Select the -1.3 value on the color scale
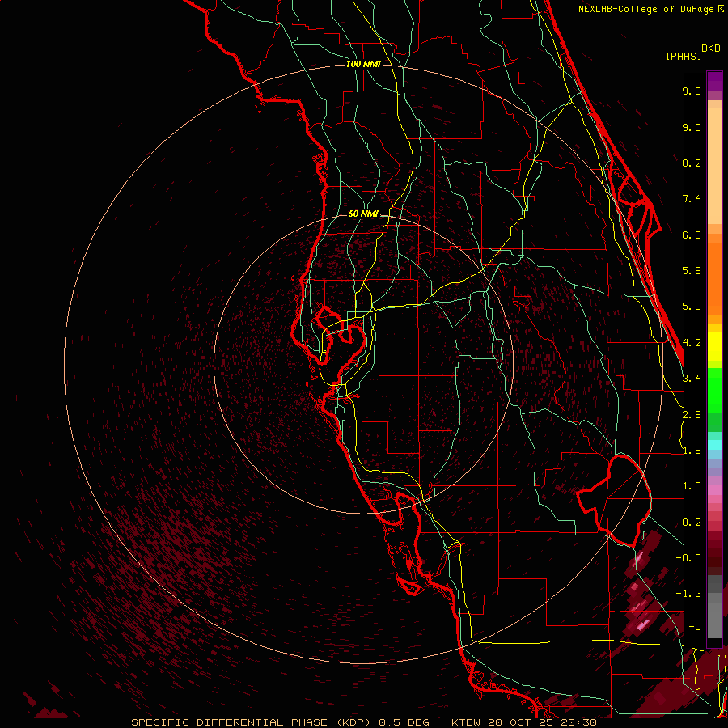The image size is (728, 728). point(688,594)
